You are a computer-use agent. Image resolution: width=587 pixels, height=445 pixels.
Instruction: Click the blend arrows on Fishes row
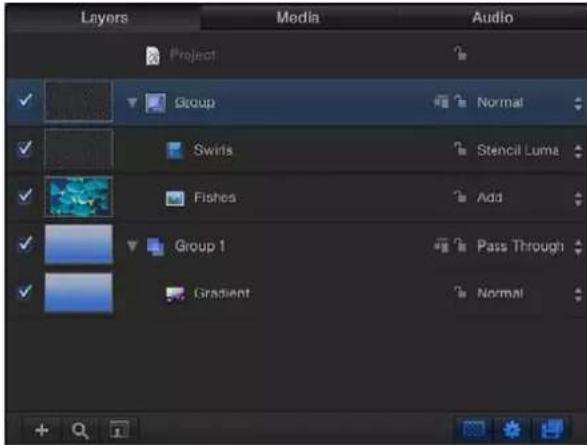click(x=578, y=199)
